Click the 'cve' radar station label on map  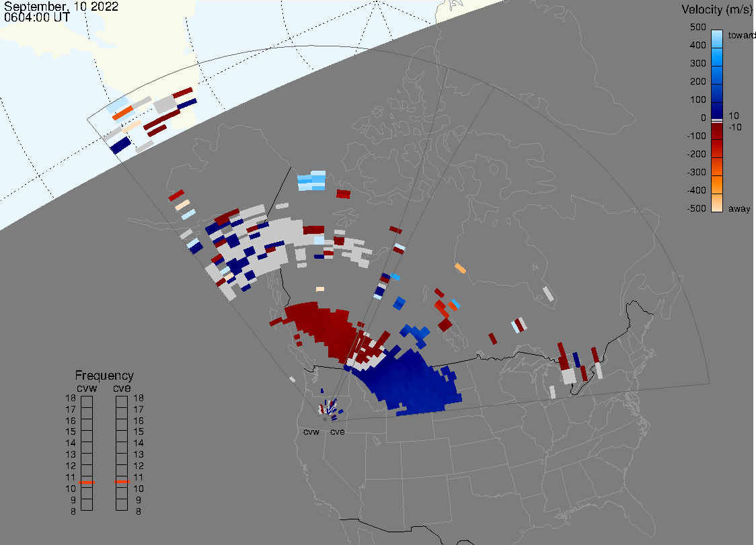(338, 431)
